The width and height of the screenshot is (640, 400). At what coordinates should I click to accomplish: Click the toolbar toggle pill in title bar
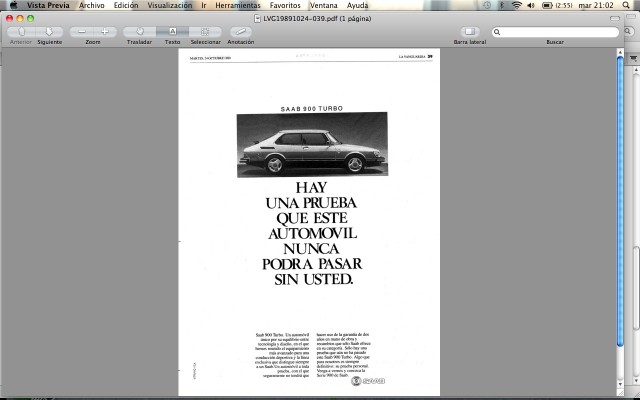[615, 18]
